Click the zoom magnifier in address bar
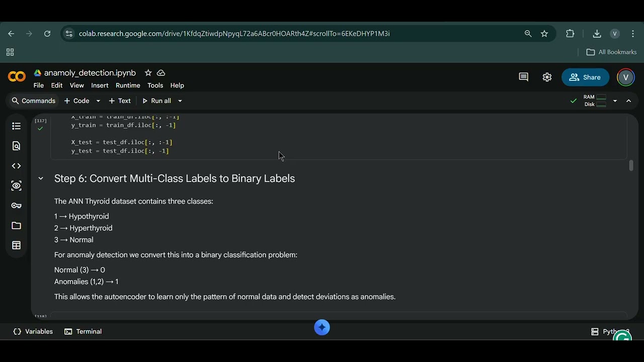 point(528,34)
